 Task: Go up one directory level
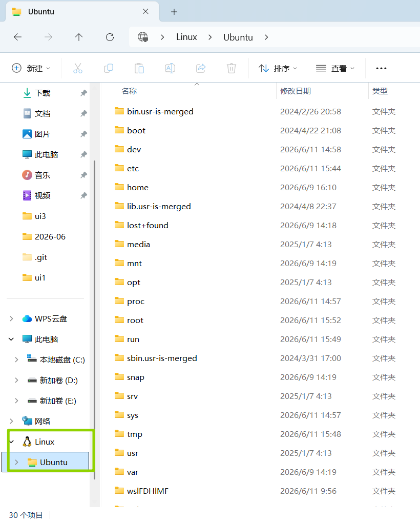[79, 37]
